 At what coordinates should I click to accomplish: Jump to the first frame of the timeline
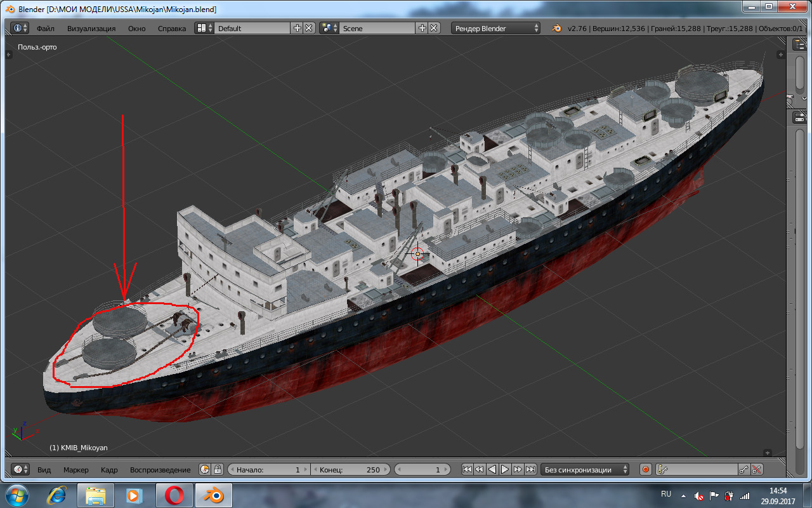(467, 470)
